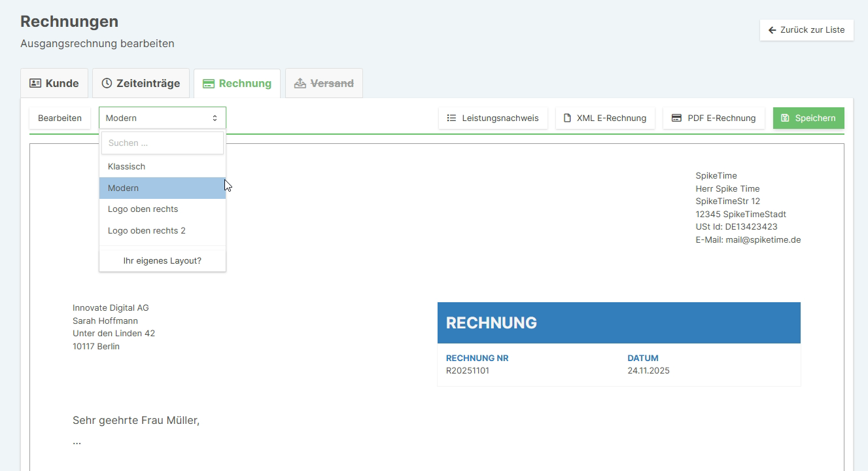Click the blue RECHNUNG header banner
The width and height of the screenshot is (868, 471).
tap(618, 323)
